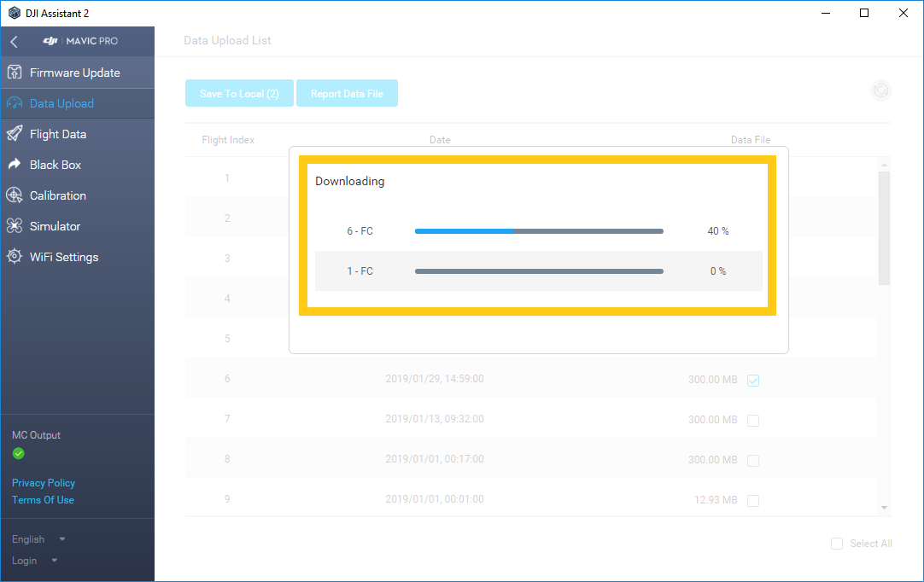The height and width of the screenshot is (582, 924).
Task: Click the DJI Mavic Pro logo
Action: tap(80, 41)
